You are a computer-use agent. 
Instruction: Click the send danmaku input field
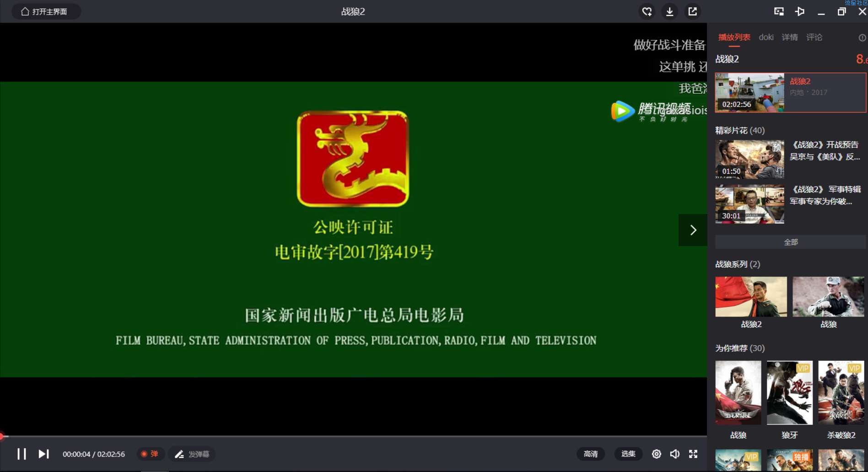coord(192,454)
